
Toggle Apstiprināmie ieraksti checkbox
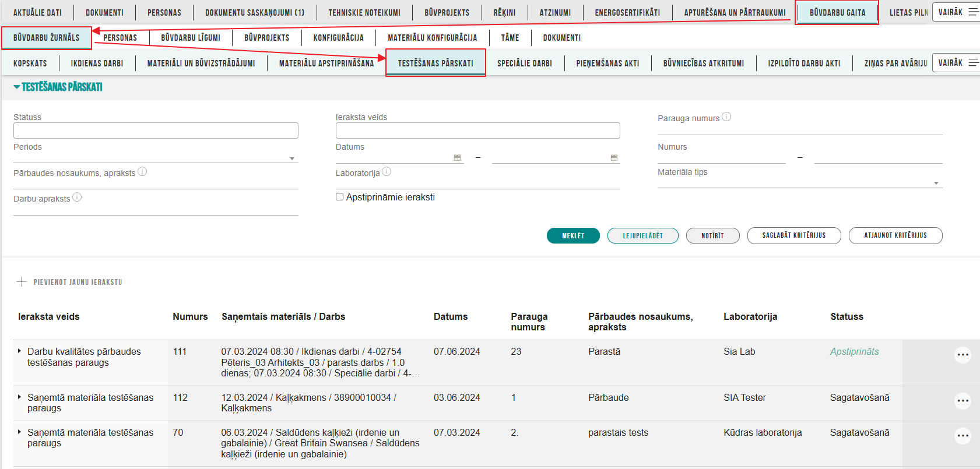tap(339, 197)
